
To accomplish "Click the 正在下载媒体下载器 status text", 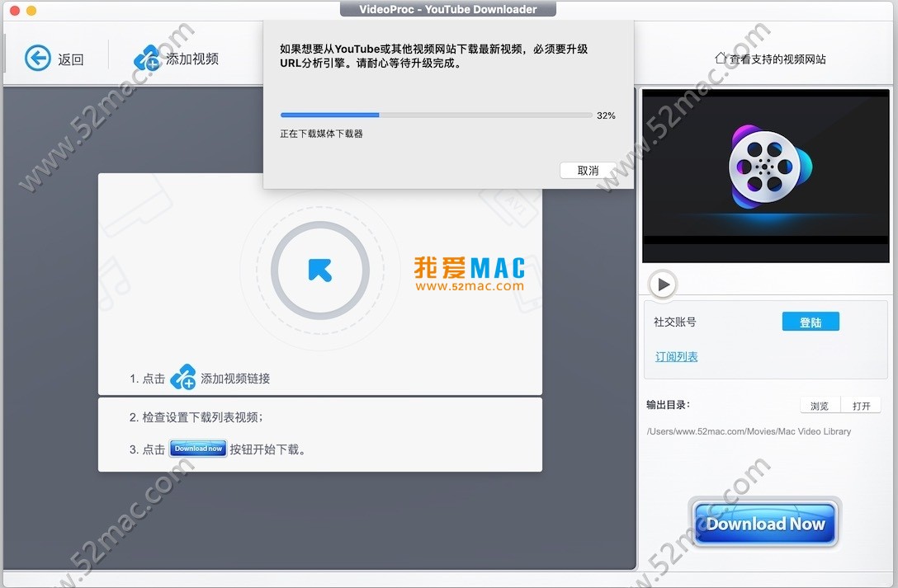I will coord(321,134).
